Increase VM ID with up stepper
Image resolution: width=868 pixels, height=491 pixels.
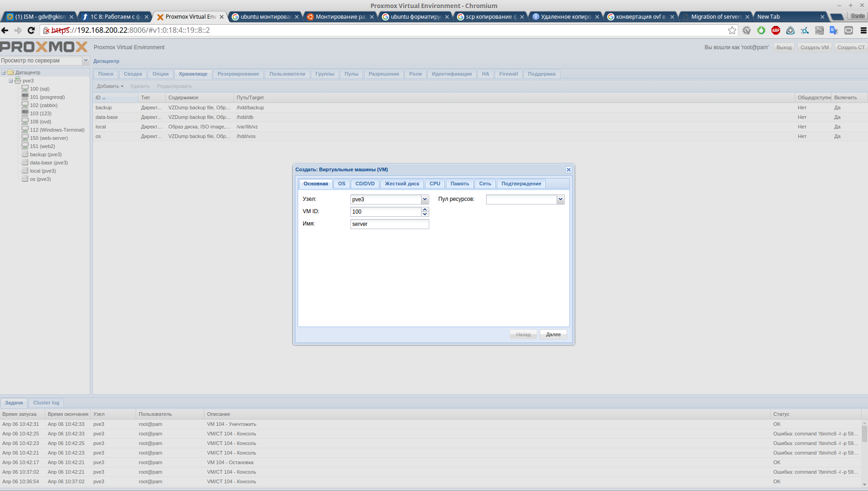coord(425,210)
